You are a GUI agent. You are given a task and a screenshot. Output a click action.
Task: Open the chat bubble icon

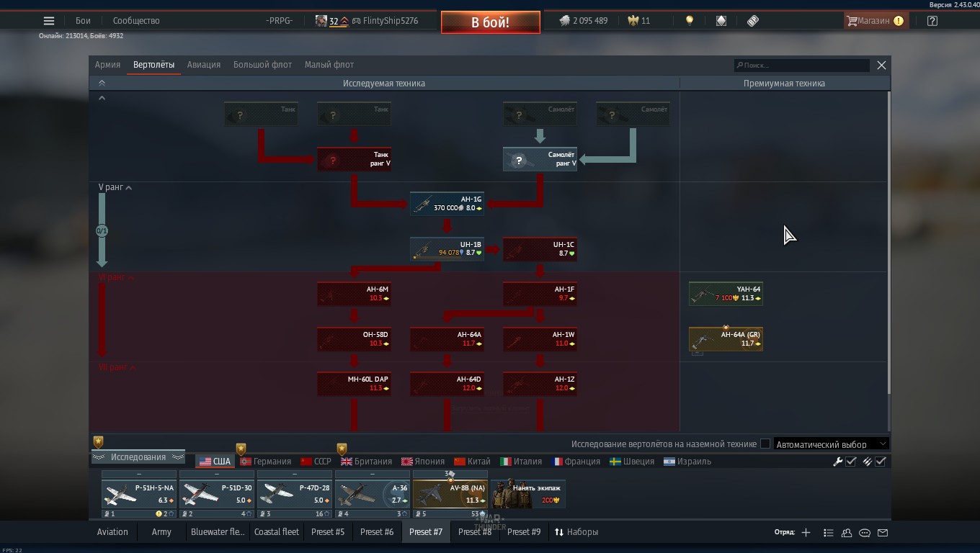coord(865,533)
